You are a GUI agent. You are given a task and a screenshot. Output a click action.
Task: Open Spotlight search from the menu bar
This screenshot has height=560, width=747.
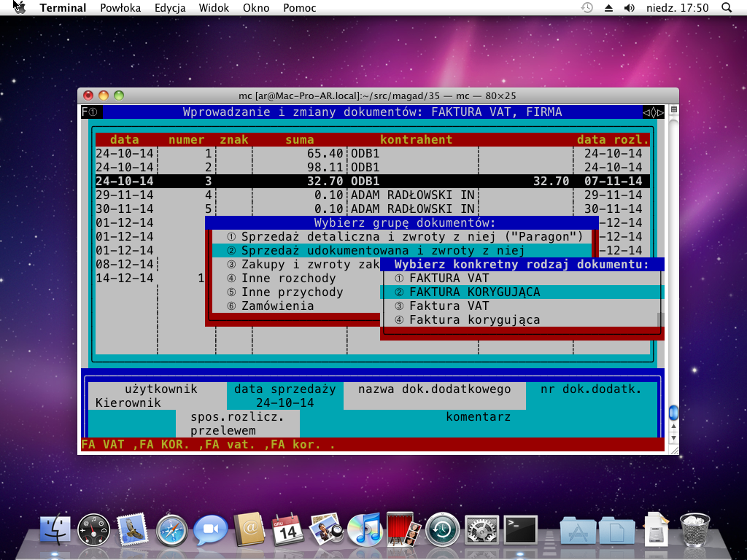(x=726, y=8)
